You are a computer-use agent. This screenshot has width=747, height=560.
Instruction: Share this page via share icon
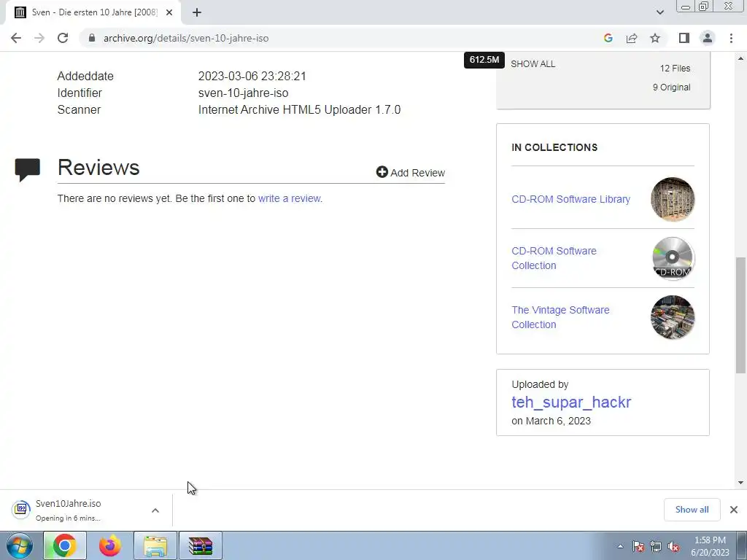[x=632, y=38]
